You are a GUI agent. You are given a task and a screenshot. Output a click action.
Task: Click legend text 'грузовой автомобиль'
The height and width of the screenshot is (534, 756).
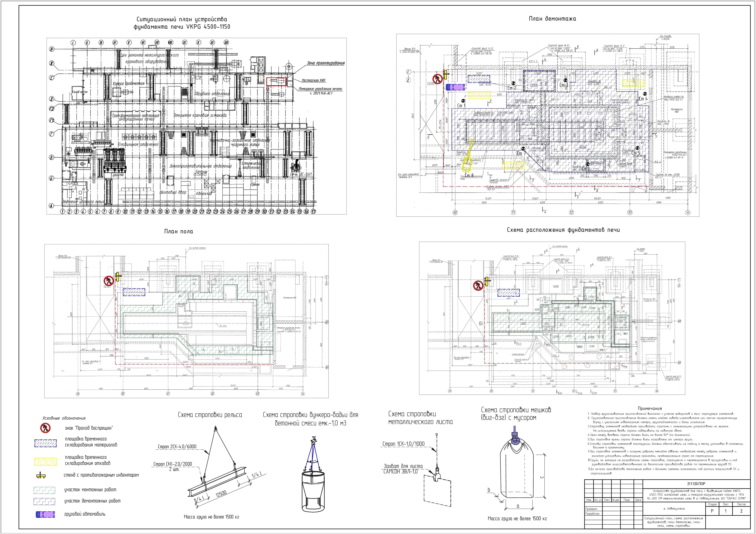pyautogui.click(x=85, y=514)
